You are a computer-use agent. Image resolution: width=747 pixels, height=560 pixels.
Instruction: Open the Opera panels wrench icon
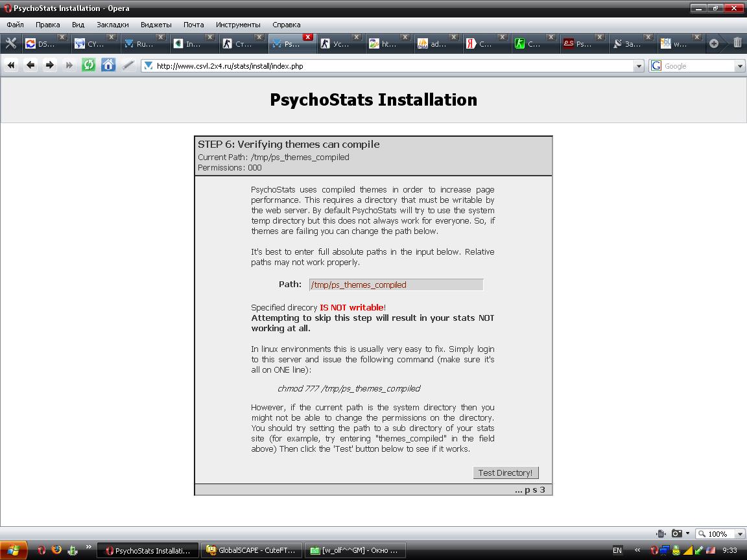[x=11, y=43]
